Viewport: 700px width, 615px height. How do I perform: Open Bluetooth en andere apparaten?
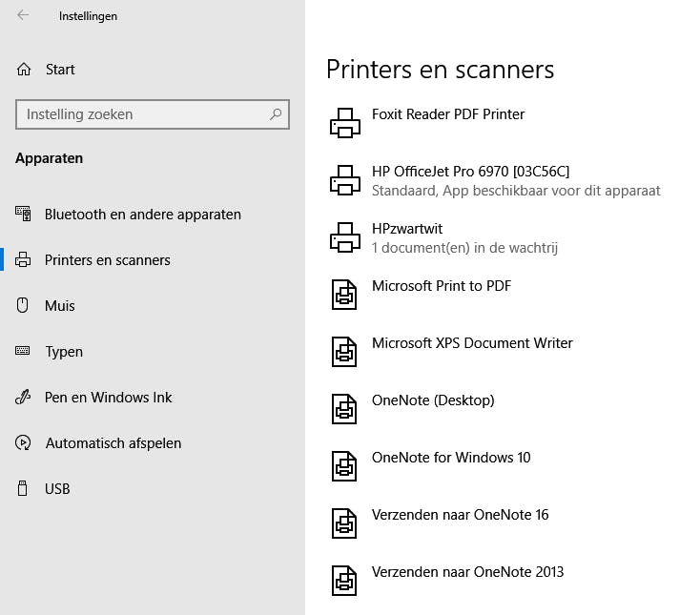142,215
